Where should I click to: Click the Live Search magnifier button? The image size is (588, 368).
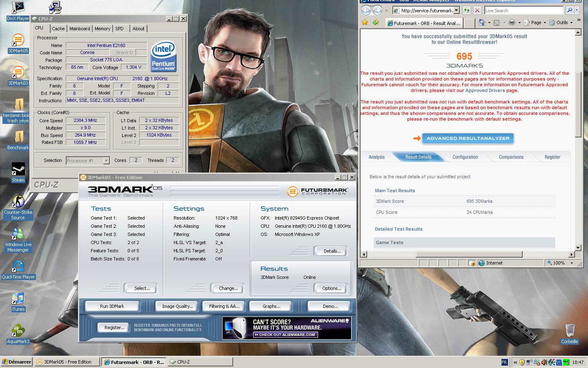click(x=570, y=10)
